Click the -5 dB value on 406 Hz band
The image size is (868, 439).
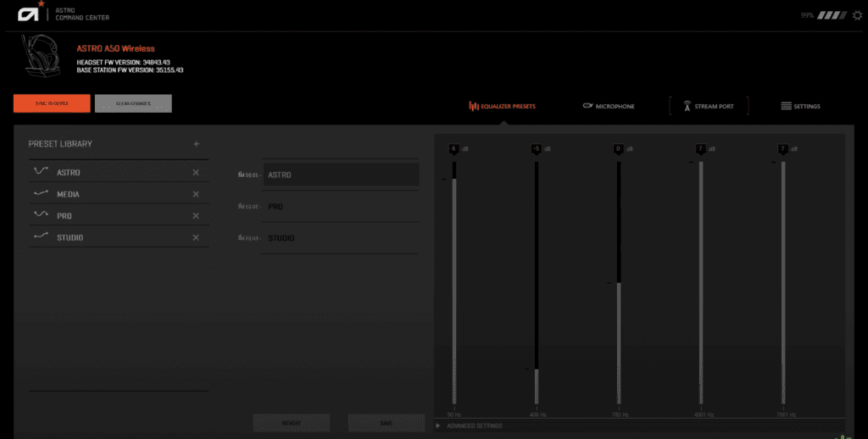[x=536, y=149]
